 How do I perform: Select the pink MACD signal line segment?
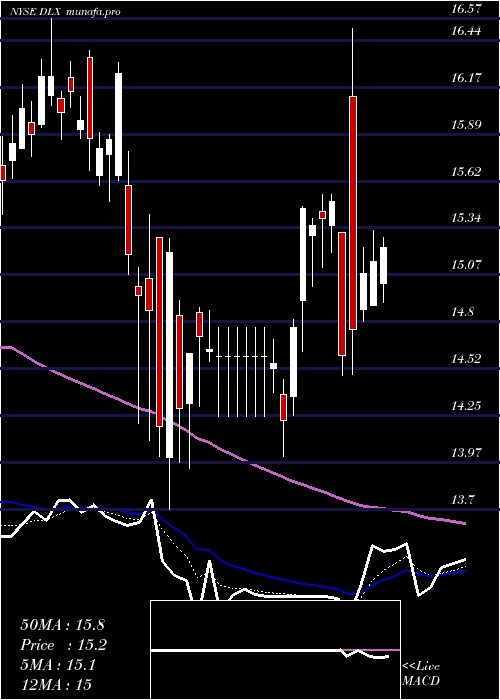click(x=371, y=650)
